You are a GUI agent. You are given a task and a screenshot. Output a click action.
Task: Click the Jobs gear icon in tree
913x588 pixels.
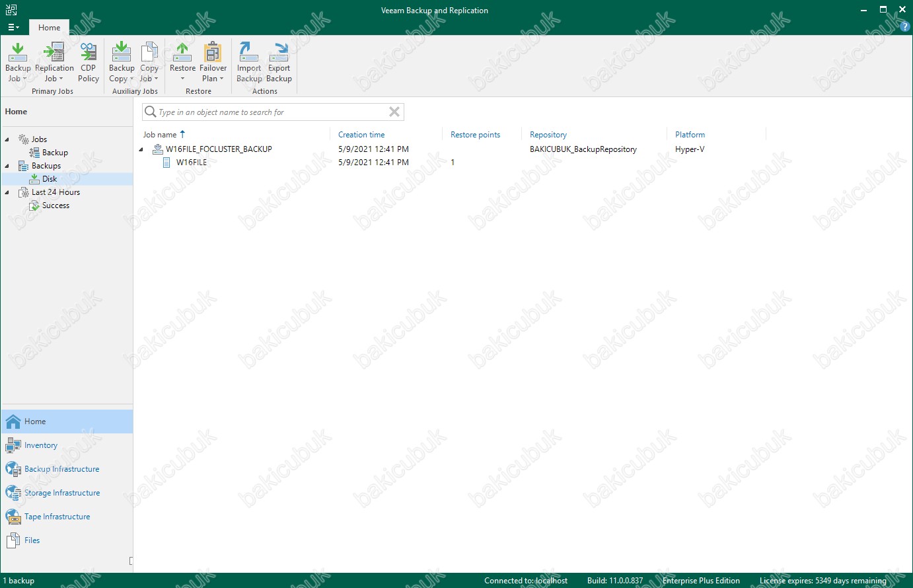coord(24,139)
